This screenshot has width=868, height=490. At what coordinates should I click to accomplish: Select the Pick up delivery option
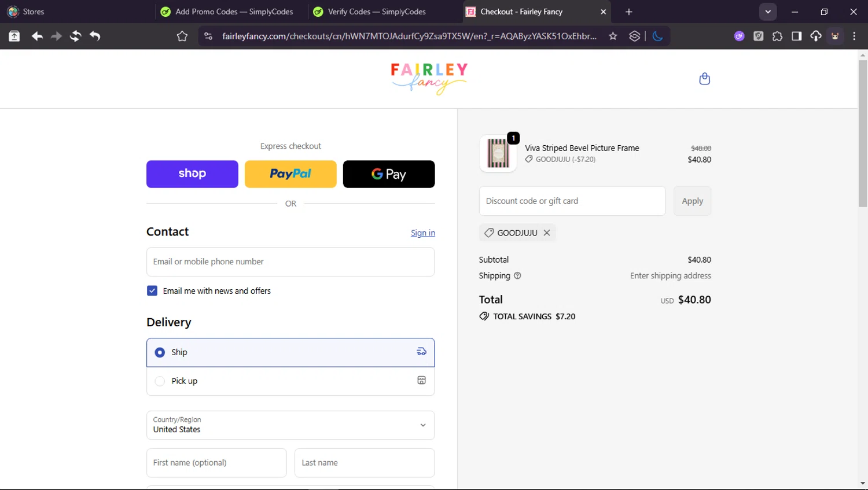click(290, 381)
